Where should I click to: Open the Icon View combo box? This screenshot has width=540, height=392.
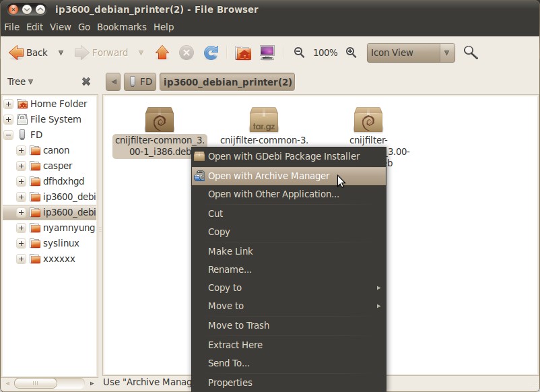[411, 53]
